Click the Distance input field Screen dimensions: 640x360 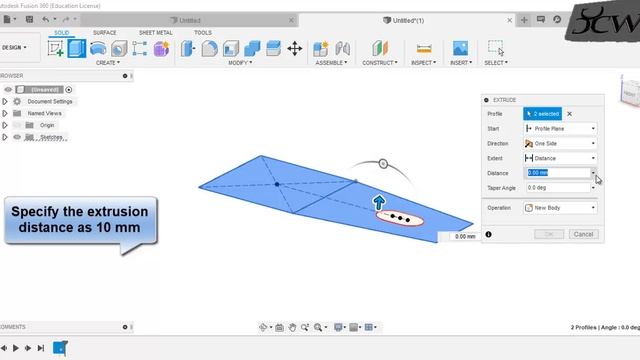click(558, 173)
